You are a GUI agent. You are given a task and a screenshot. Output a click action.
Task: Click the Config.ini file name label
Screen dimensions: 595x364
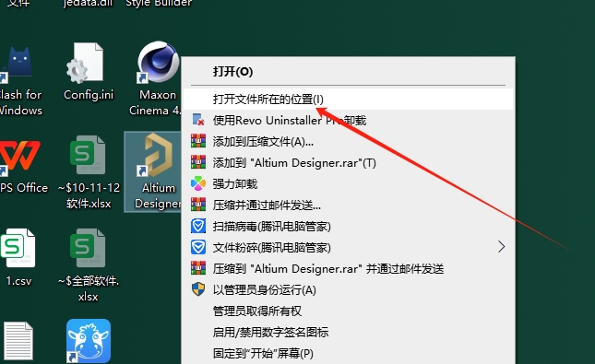[89, 94]
